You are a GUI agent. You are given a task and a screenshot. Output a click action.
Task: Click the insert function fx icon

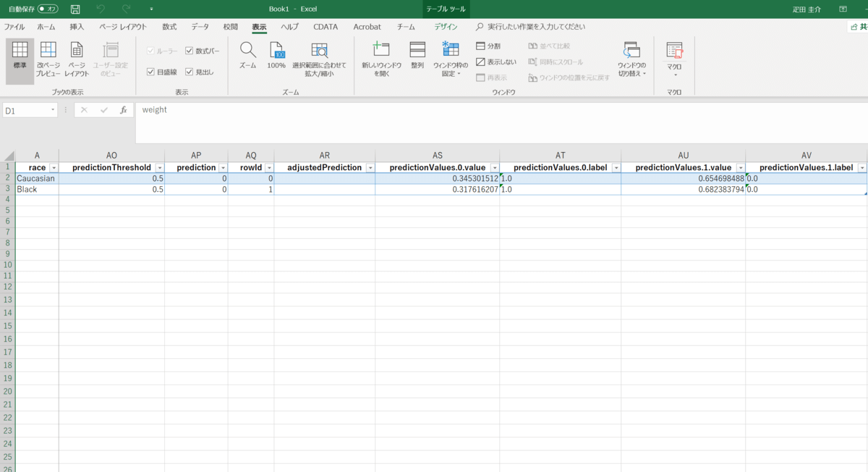coord(124,110)
